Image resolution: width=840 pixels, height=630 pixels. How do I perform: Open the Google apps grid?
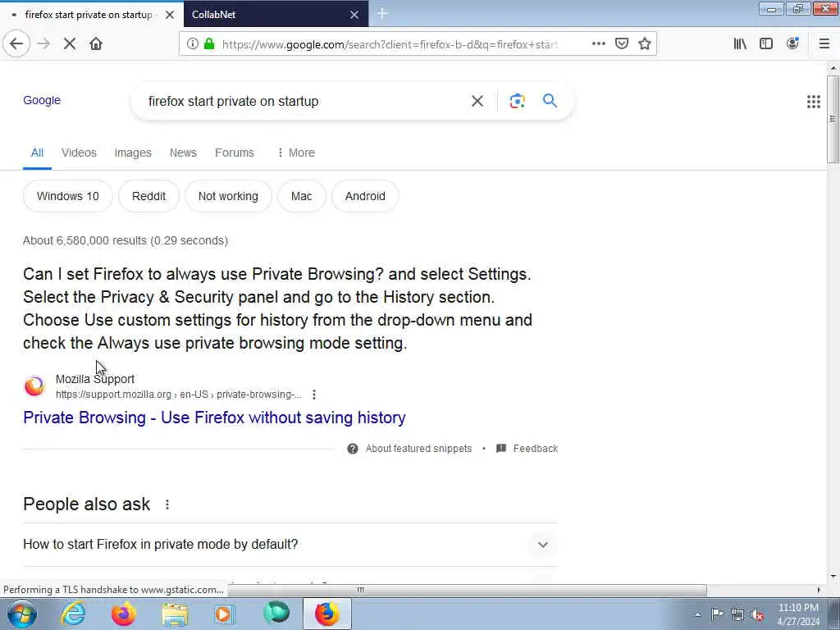pos(813,101)
